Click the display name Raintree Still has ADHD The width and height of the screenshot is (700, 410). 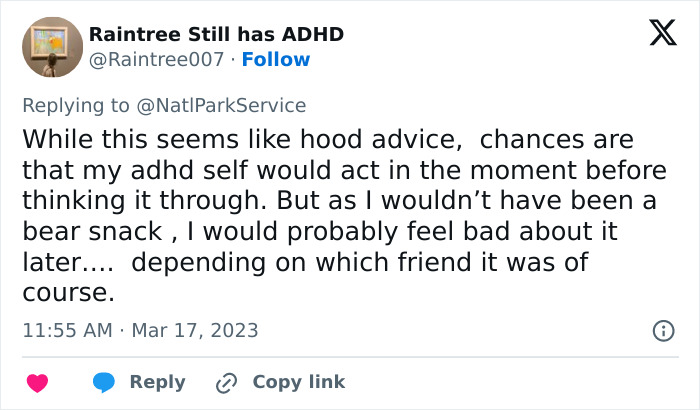pyautogui.click(x=216, y=34)
